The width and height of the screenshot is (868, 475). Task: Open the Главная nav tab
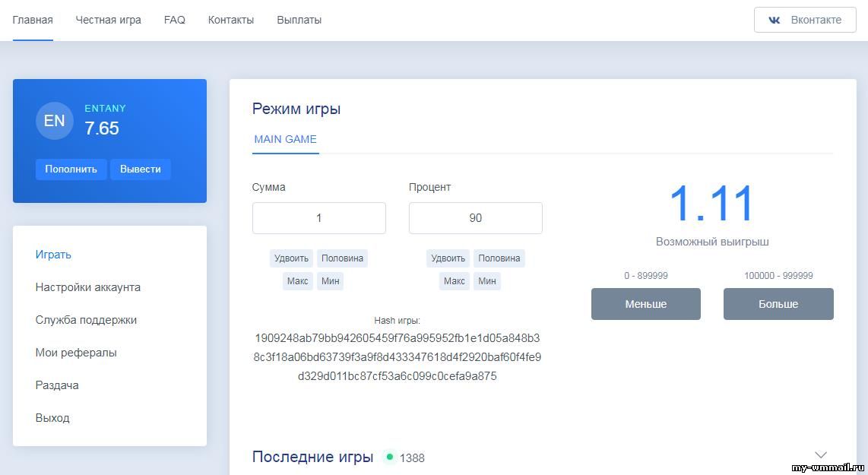click(x=33, y=20)
